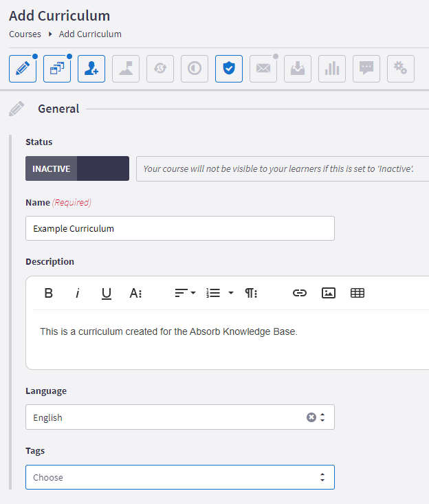This screenshot has width=429, height=504.
Task: Insert a link in description
Action: click(x=300, y=293)
